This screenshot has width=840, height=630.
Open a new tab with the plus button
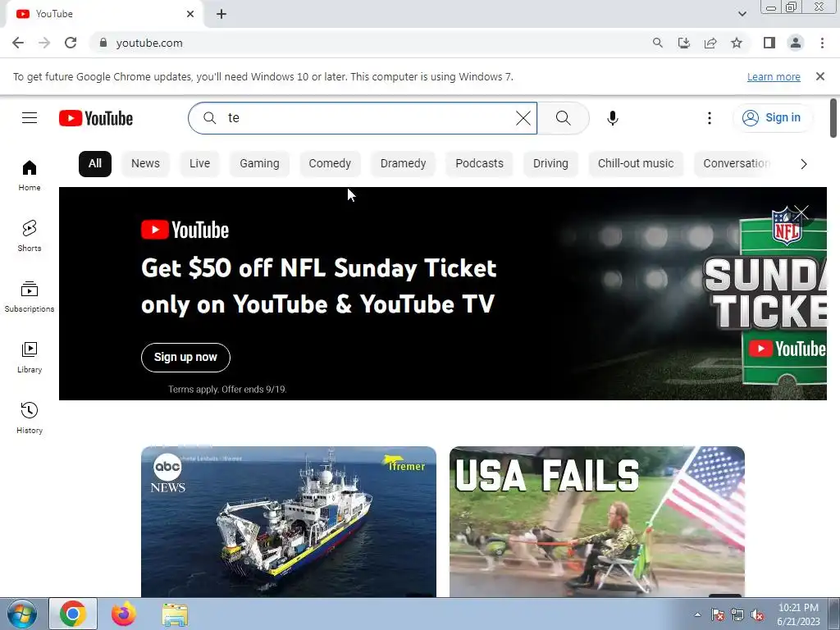(221, 14)
